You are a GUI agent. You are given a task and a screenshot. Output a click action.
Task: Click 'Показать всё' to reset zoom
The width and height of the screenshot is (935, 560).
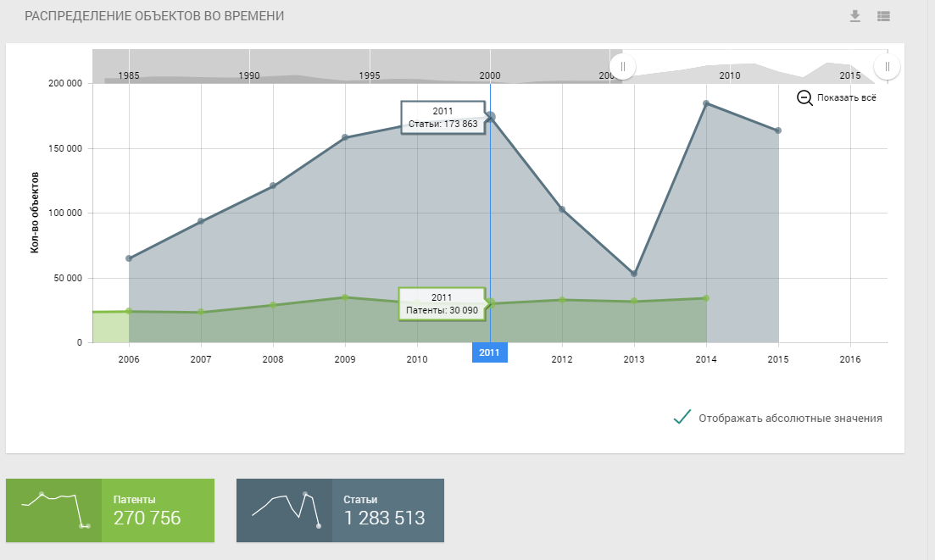click(x=846, y=97)
